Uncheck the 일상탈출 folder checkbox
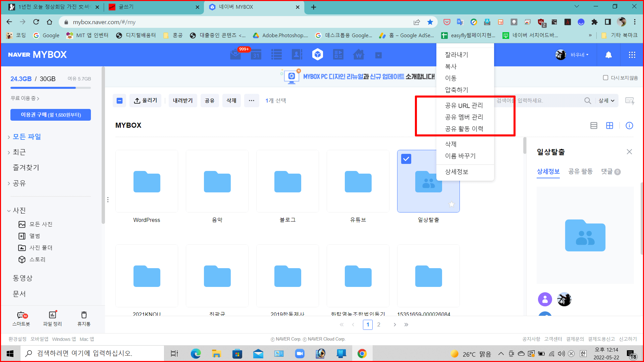The image size is (644, 362). (x=406, y=159)
